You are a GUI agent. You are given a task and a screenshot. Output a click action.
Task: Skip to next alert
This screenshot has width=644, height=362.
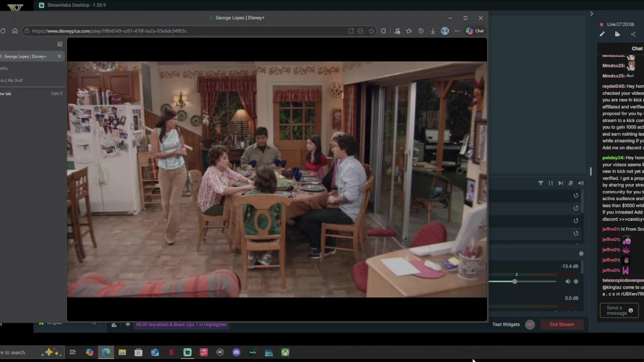pos(560,183)
